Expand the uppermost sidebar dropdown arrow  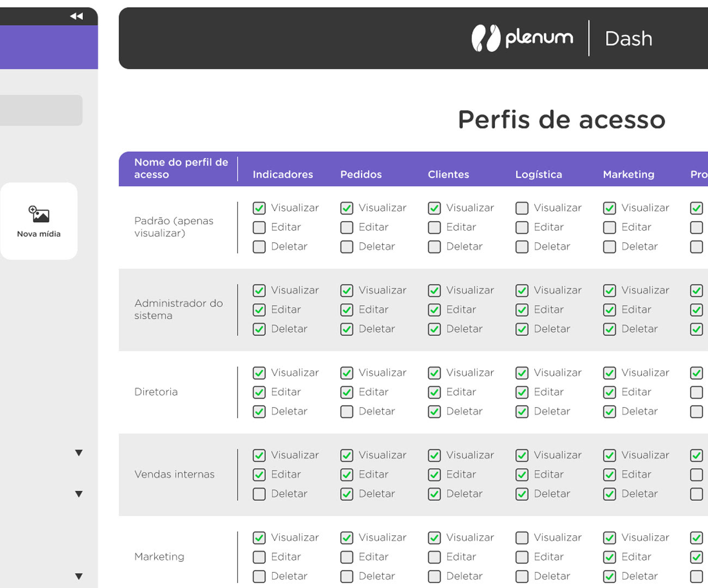[x=79, y=453]
